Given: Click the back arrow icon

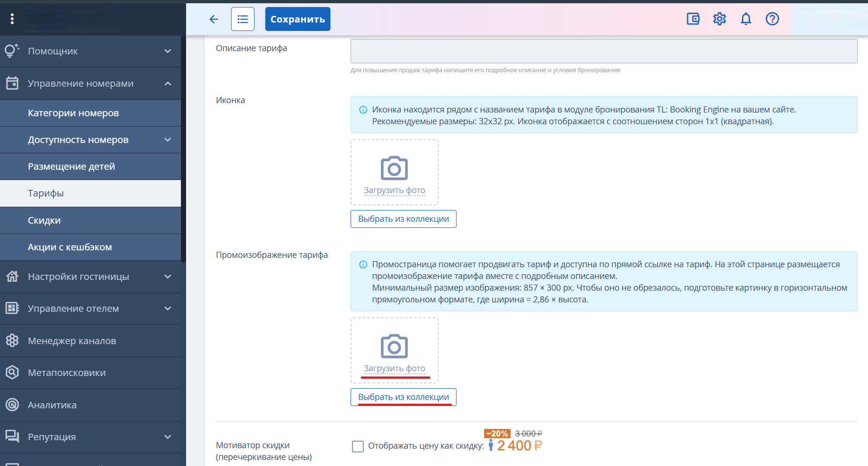Looking at the screenshot, I should (214, 19).
